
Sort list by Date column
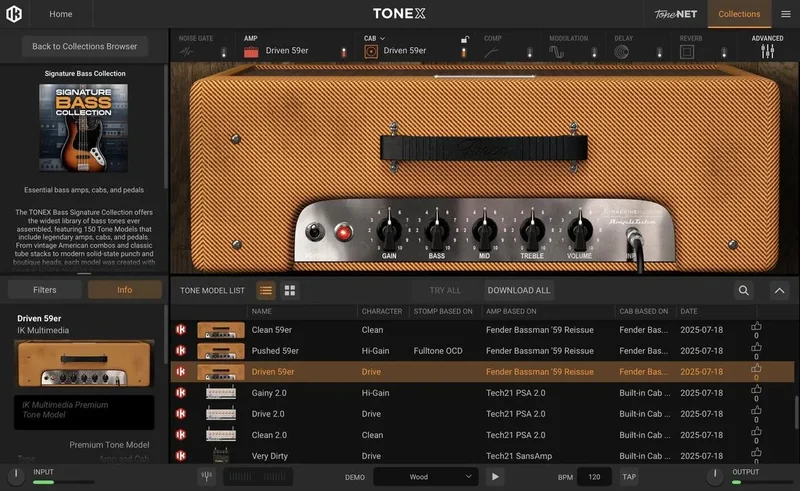tap(689, 311)
